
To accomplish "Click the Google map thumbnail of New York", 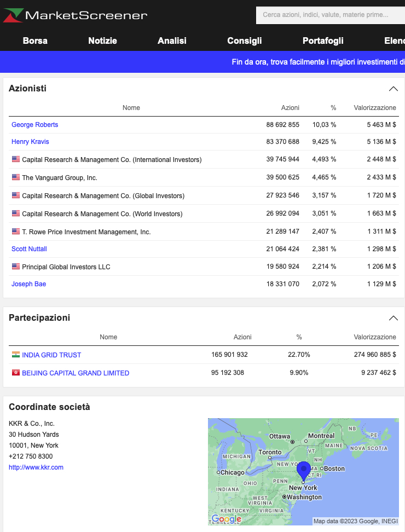I will pyautogui.click(x=303, y=472).
